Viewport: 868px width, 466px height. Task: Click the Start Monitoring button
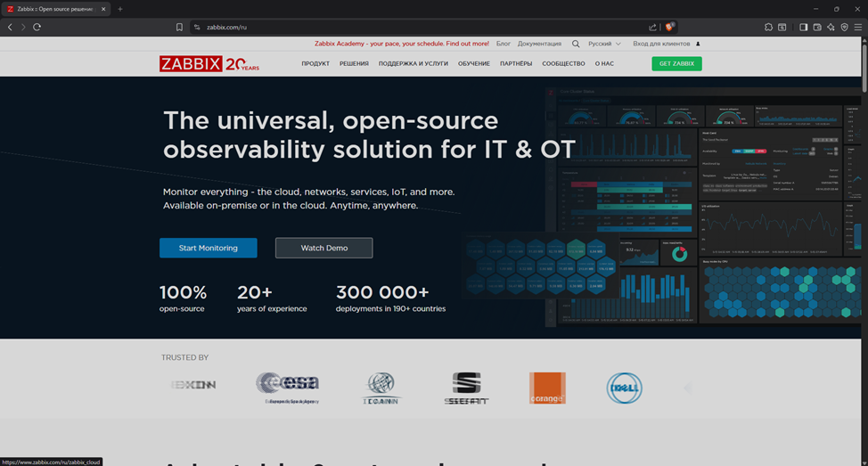click(x=209, y=248)
